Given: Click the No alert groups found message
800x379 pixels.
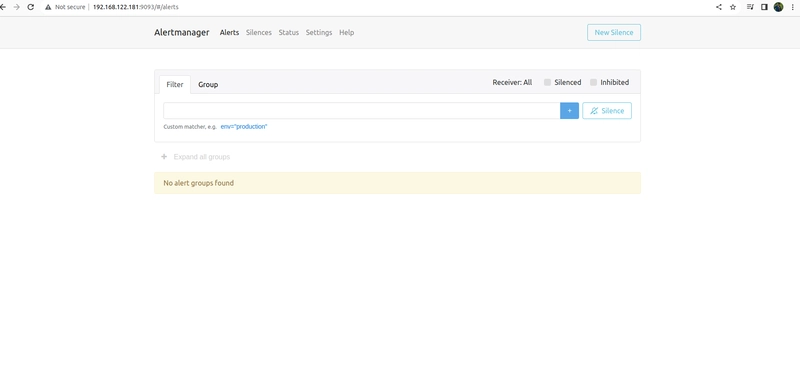Looking at the screenshot, I should tap(397, 183).
